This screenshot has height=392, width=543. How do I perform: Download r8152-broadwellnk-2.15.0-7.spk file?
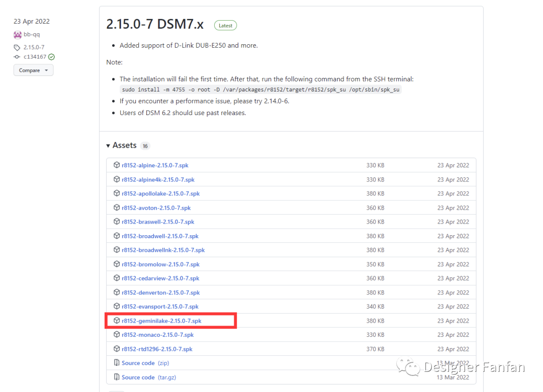(x=163, y=250)
